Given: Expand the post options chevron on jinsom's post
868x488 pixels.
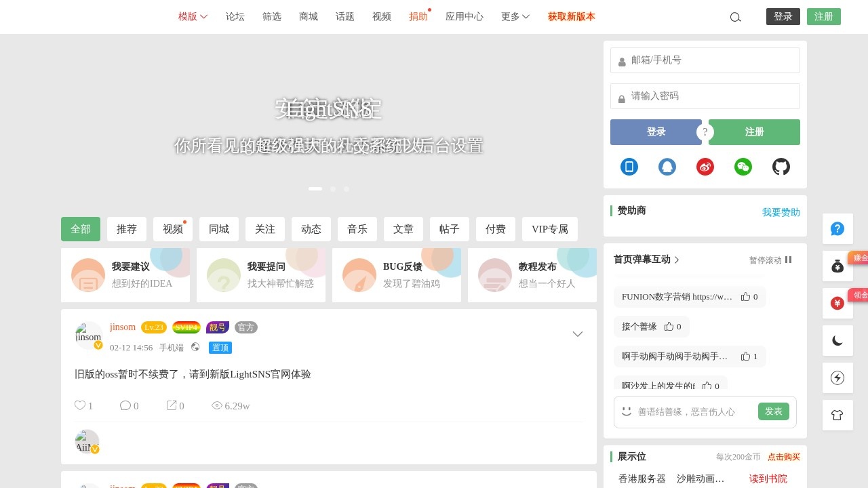Looking at the screenshot, I should click(578, 333).
